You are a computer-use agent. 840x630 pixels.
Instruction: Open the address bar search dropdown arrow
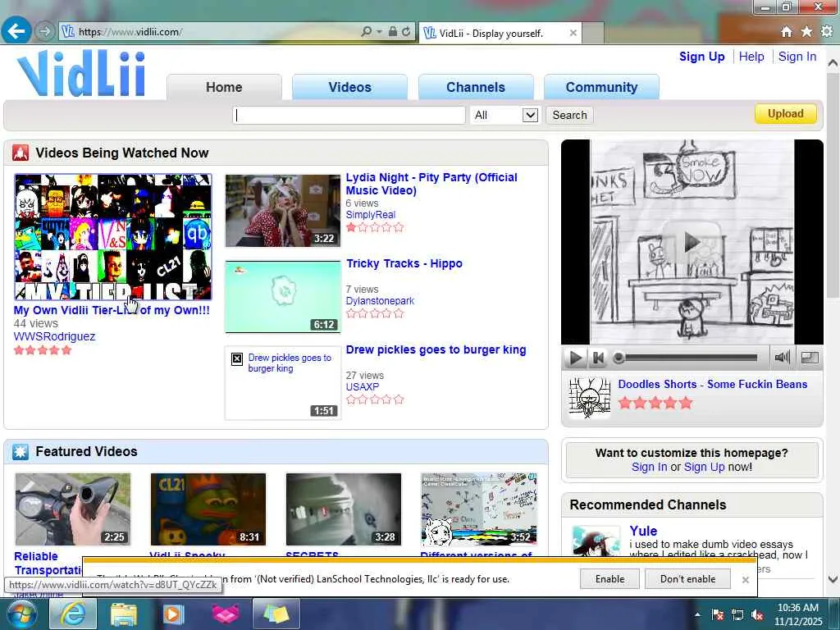pos(379,32)
